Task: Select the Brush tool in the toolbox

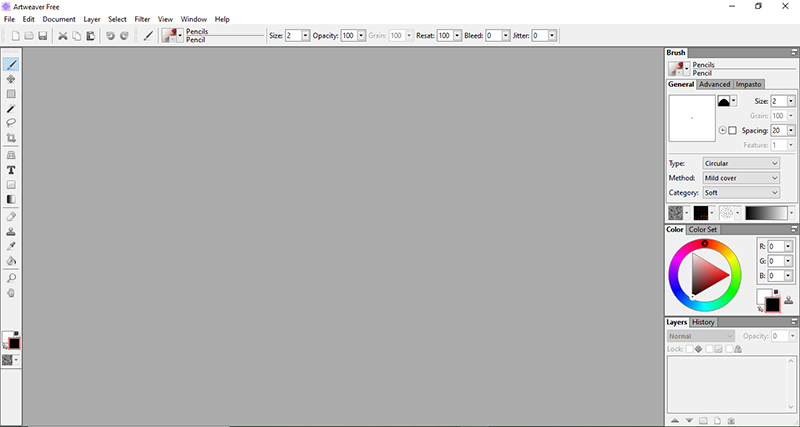Action: click(x=11, y=64)
